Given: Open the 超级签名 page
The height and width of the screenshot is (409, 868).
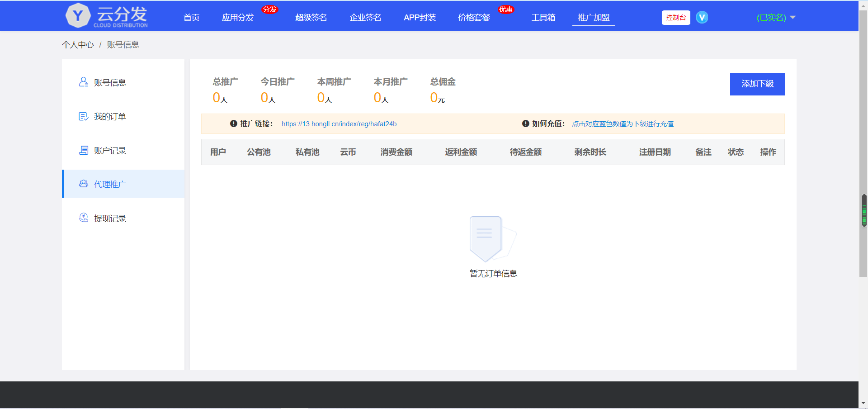Looking at the screenshot, I should [311, 17].
